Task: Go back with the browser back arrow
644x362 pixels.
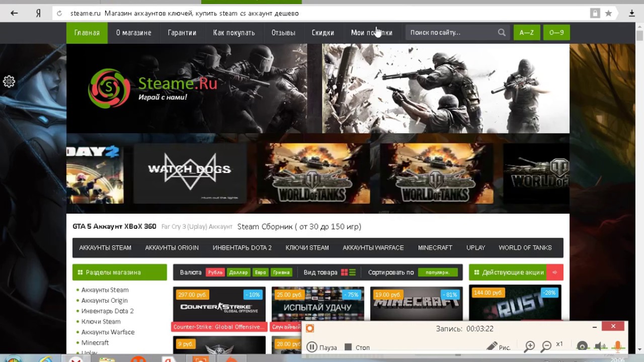Action: tap(14, 13)
